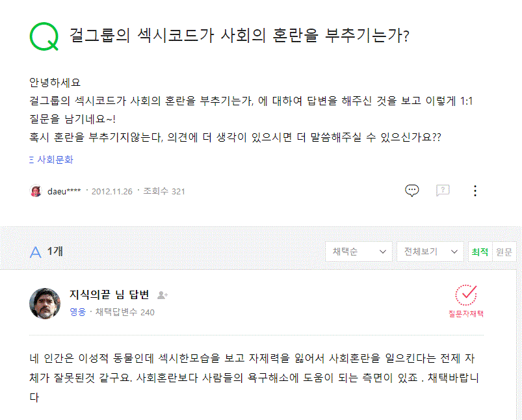This screenshot has width=522, height=420.
Task: Open the comments speech bubble icon
Action: (x=411, y=190)
